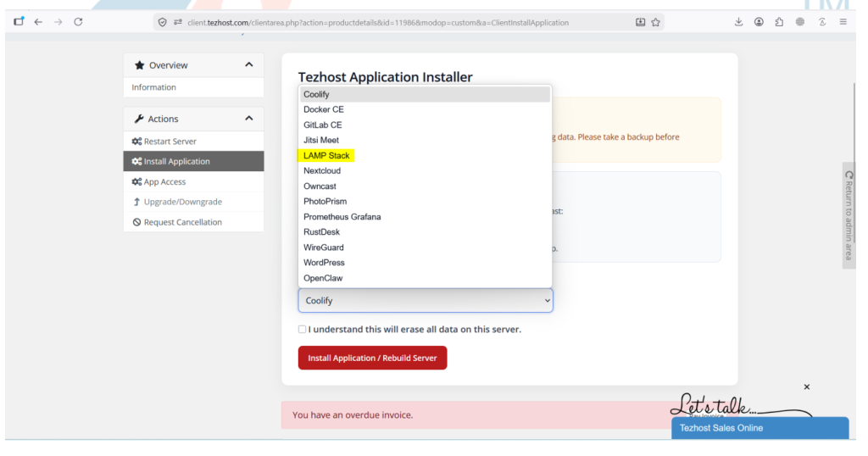This screenshot has height=456, width=868.
Task: Click Request Cancellation in sidebar
Action: coord(193,222)
